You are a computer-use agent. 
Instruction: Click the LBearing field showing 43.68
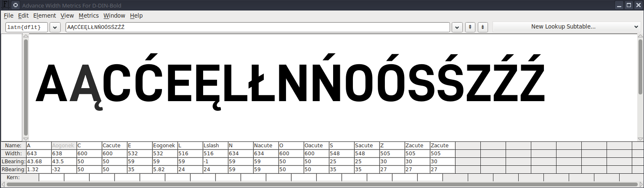click(39, 162)
